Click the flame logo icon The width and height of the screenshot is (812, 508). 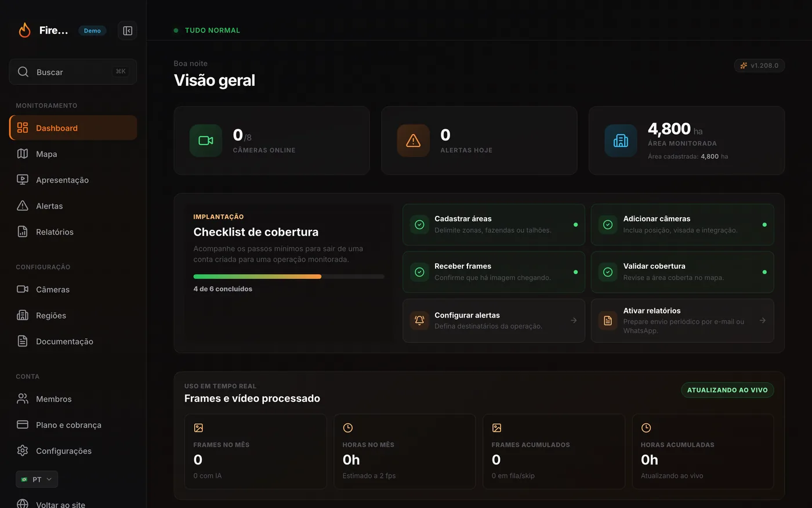point(24,30)
